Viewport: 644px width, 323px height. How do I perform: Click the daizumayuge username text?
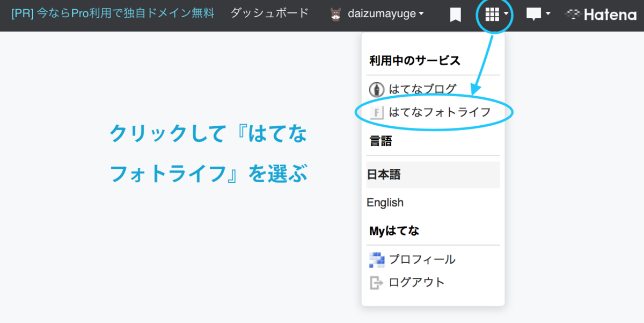[x=382, y=14]
